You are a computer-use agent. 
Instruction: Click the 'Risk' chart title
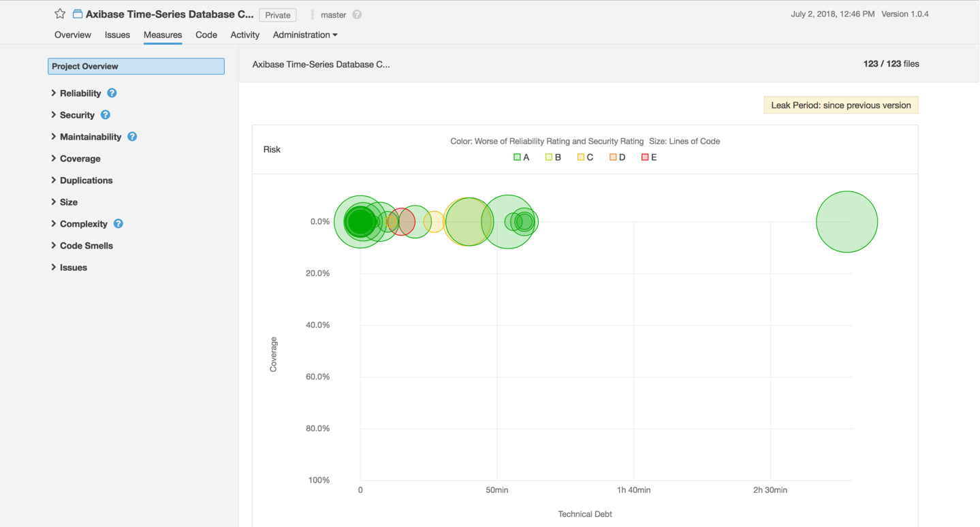[x=272, y=149]
